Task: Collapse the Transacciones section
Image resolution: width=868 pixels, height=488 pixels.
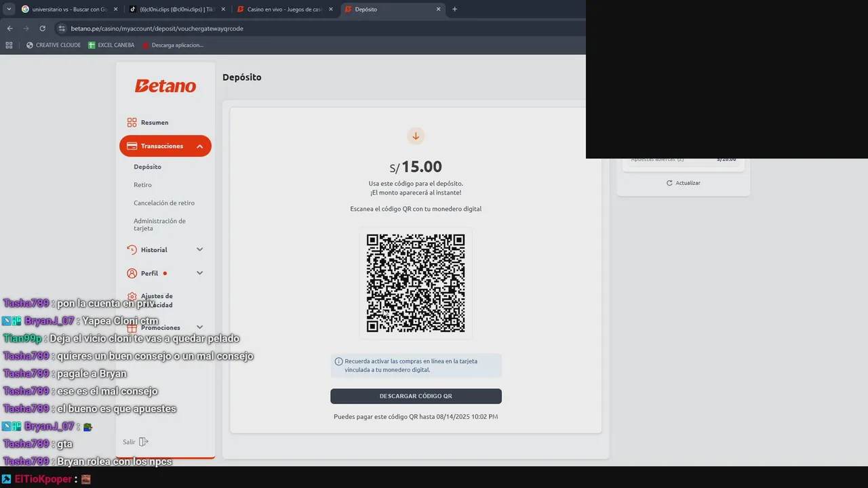Action: (x=200, y=146)
